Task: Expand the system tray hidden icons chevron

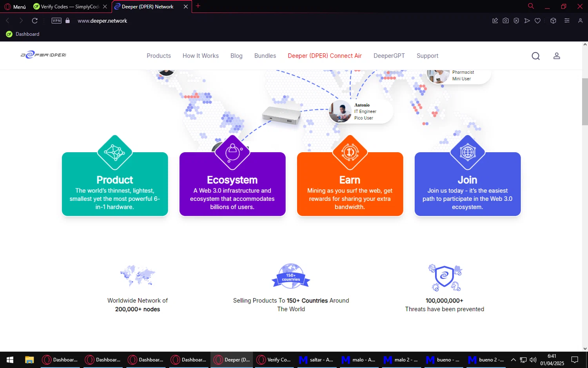Action: [513, 360]
